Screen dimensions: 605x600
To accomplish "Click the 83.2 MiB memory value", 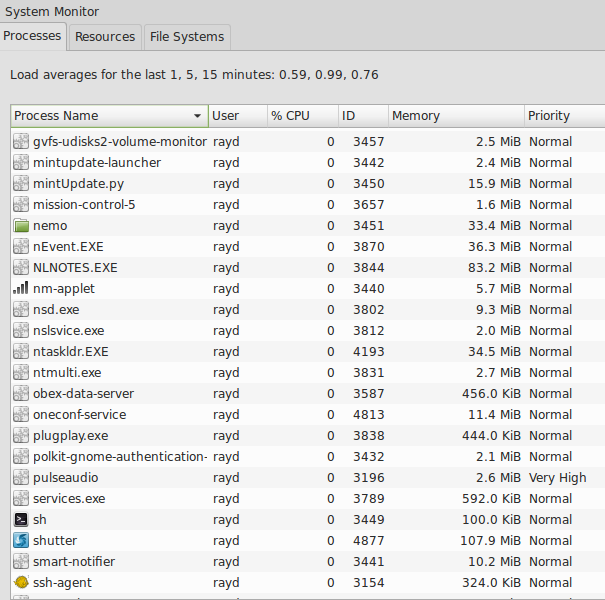I will [x=494, y=267].
